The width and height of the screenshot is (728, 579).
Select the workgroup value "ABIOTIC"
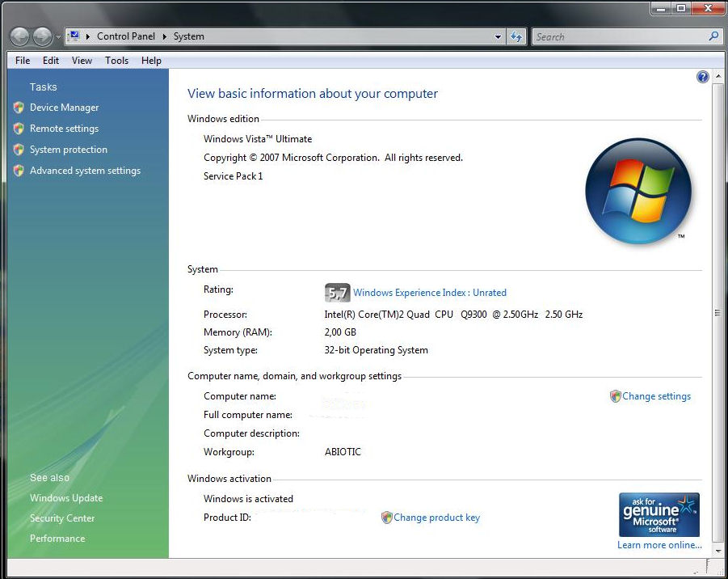[343, 452]
